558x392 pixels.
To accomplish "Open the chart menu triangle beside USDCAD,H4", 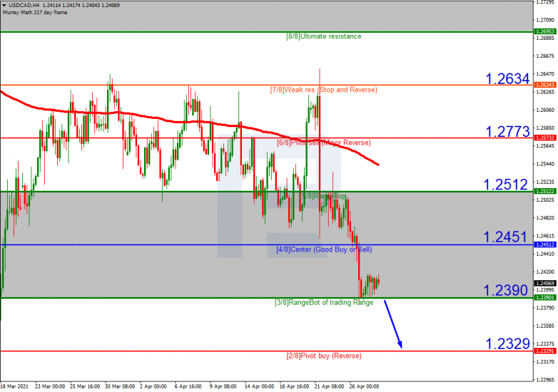I will tap(4, 5).
